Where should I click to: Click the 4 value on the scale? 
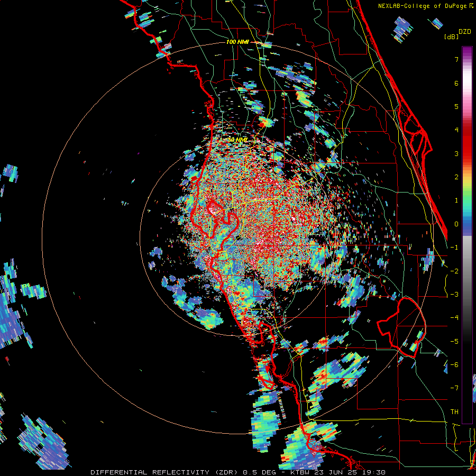pyautogui.click(x=456, y=130)
